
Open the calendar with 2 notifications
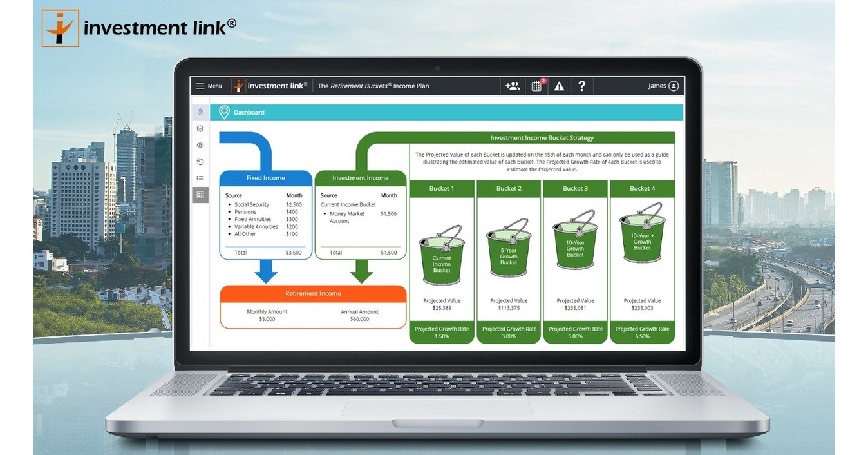536,86
